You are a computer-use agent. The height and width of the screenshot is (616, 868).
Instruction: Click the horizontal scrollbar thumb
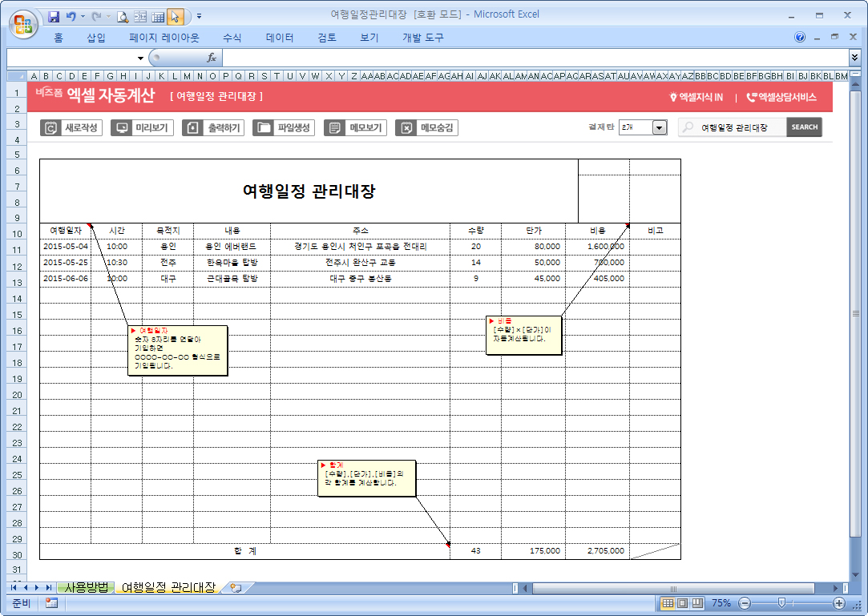[x=673, y=588]
